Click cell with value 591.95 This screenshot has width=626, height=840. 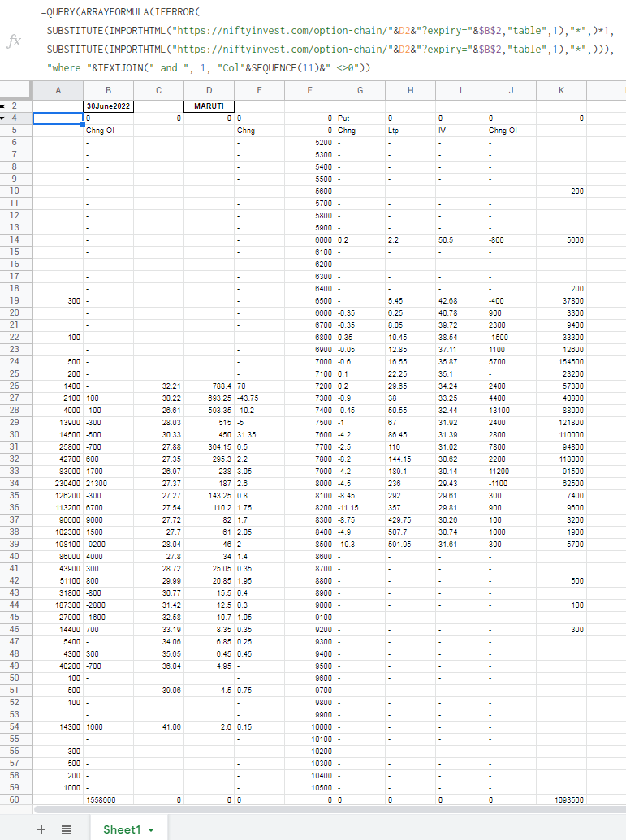tap(411, 545)
